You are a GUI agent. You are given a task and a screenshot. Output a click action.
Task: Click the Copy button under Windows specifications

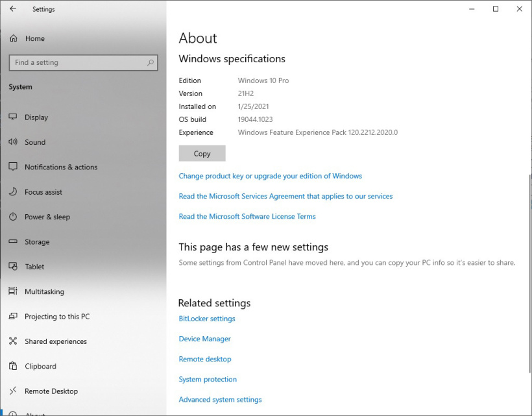pyautogui.click(x=202, y=153)
